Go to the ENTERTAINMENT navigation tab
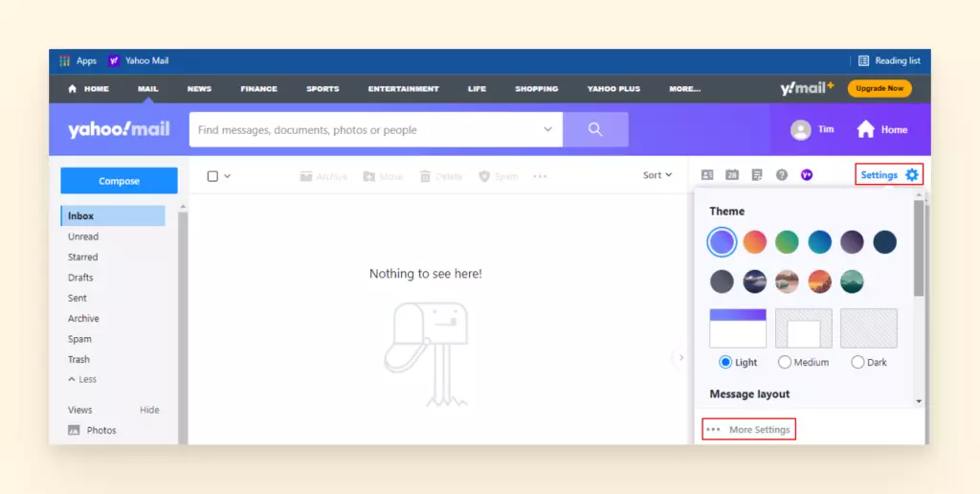Viewport: 980px width, 494px height. pos(404,89)
